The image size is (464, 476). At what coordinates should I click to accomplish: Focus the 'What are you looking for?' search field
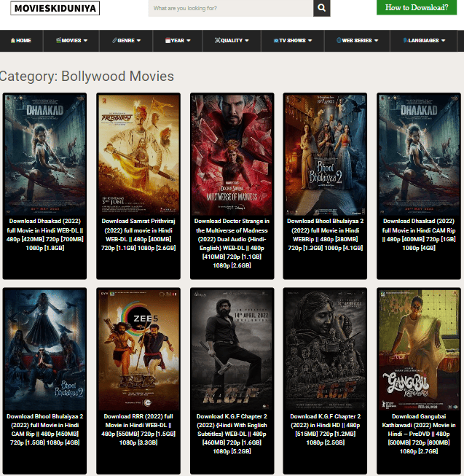point(231,8)
